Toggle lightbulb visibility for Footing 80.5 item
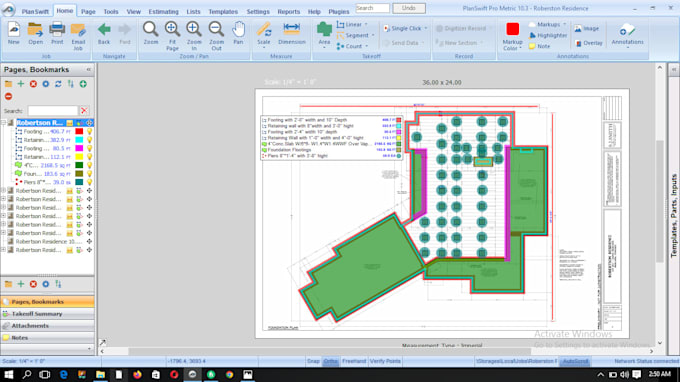This screenshot has width=680, height=382. [89, 148]
